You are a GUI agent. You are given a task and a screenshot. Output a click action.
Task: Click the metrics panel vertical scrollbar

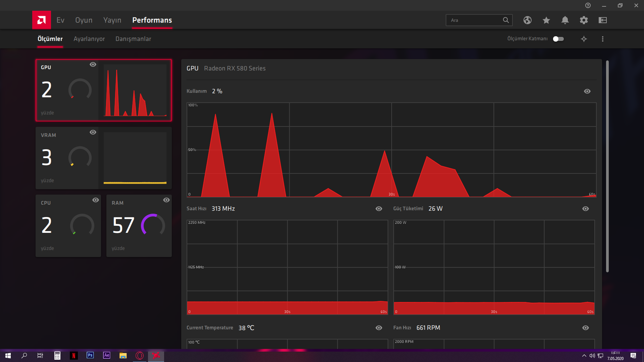coord(607,166)
